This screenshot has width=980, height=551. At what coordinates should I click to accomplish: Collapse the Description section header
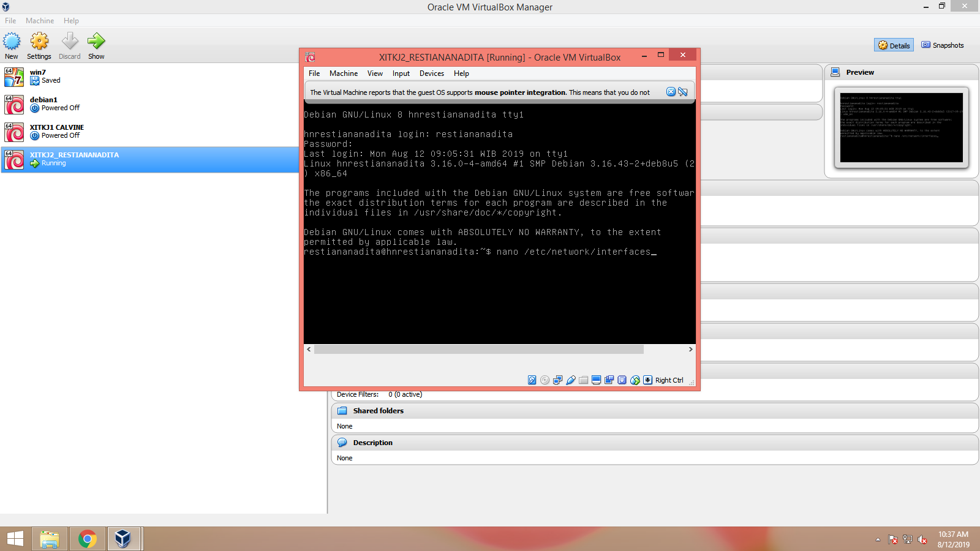pyautogui.click(x=655, y=443)
